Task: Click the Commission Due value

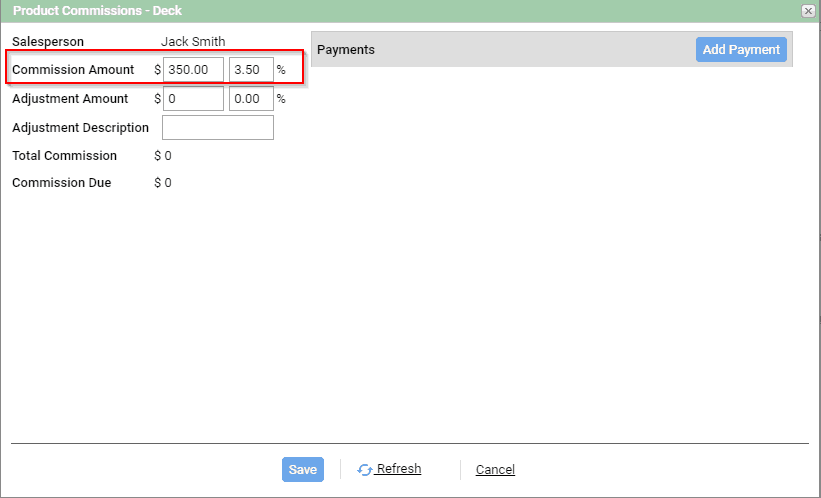Action: pyautogui.click(x=163, y=183)
